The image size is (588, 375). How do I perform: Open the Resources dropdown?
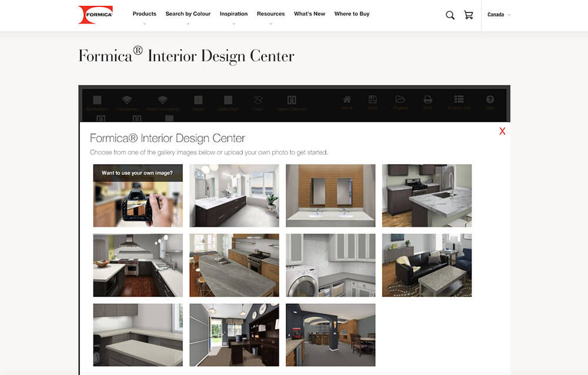[270, 14]
